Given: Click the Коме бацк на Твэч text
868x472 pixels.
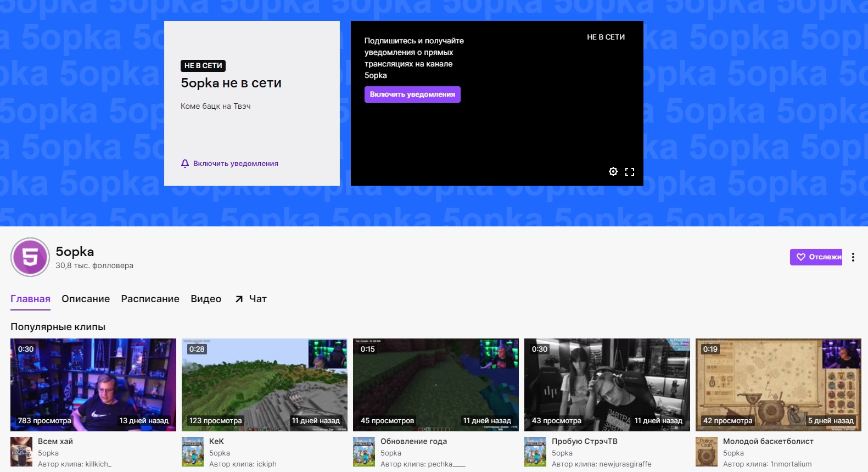Looking at the screenshot, I should pos(216,106).
